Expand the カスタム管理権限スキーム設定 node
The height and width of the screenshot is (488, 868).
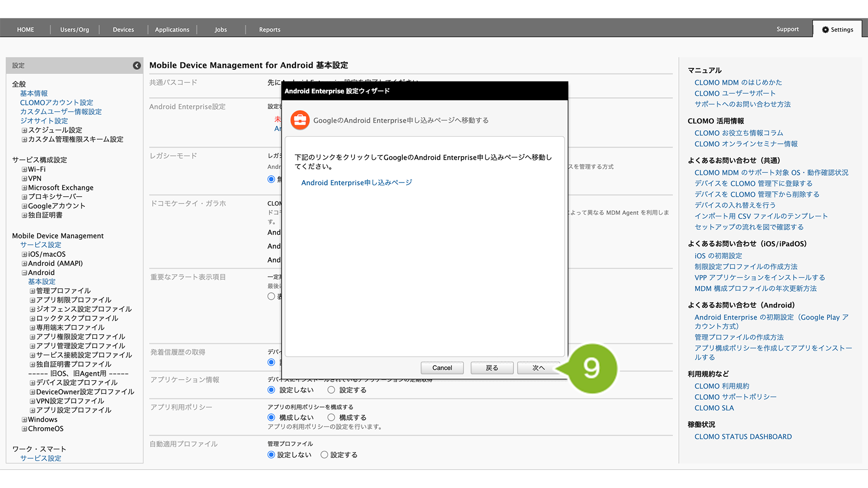pos(24,140)
